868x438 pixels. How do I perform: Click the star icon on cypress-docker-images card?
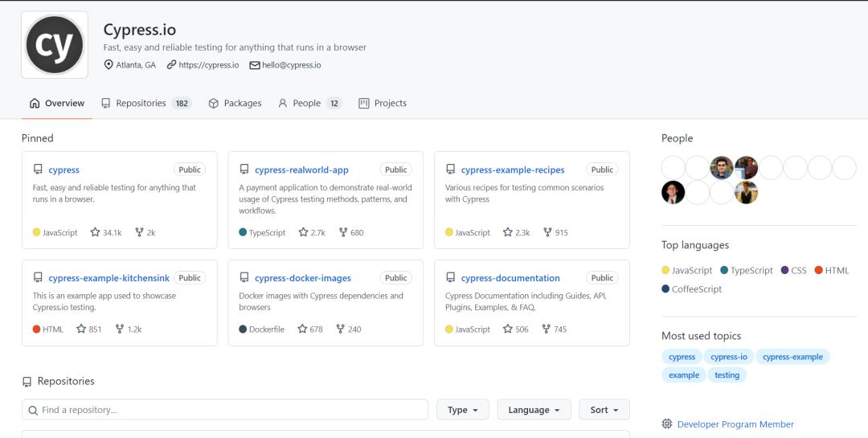pyautogui.click(x=302, y=329)
